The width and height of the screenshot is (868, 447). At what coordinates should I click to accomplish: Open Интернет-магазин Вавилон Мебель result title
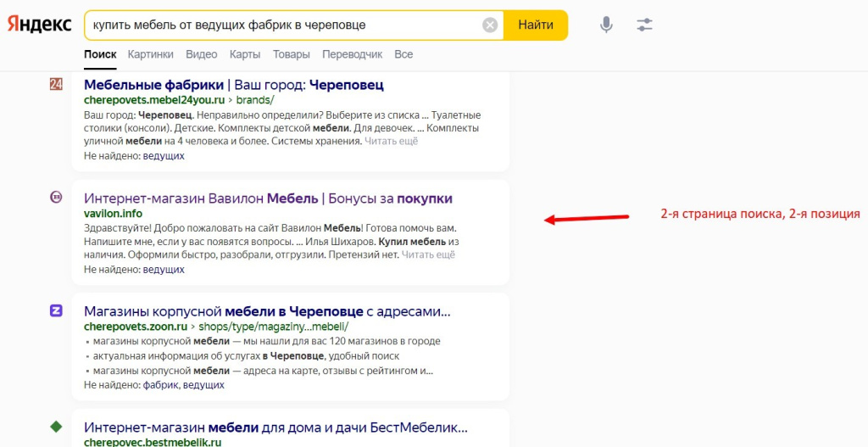click(x=269, y=198)
